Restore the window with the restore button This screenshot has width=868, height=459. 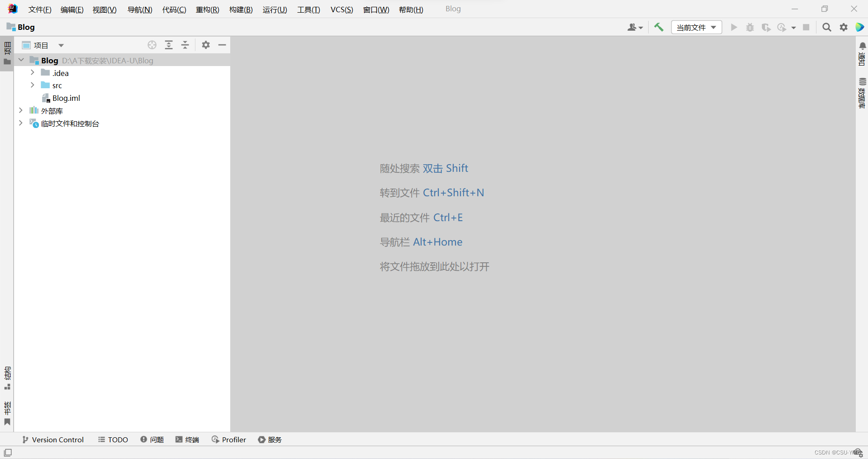825,9
